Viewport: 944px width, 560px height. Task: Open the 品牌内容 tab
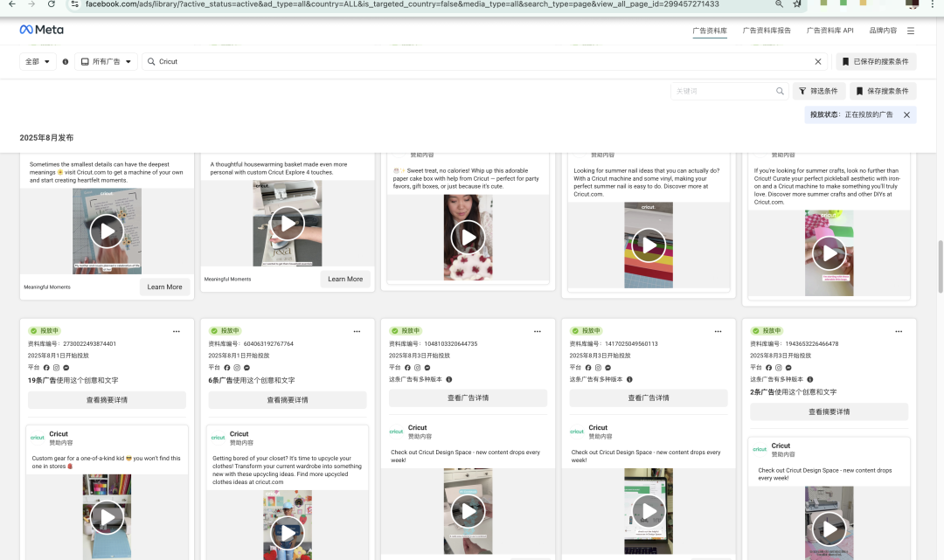pyautogui.click(x=883, y=31)
